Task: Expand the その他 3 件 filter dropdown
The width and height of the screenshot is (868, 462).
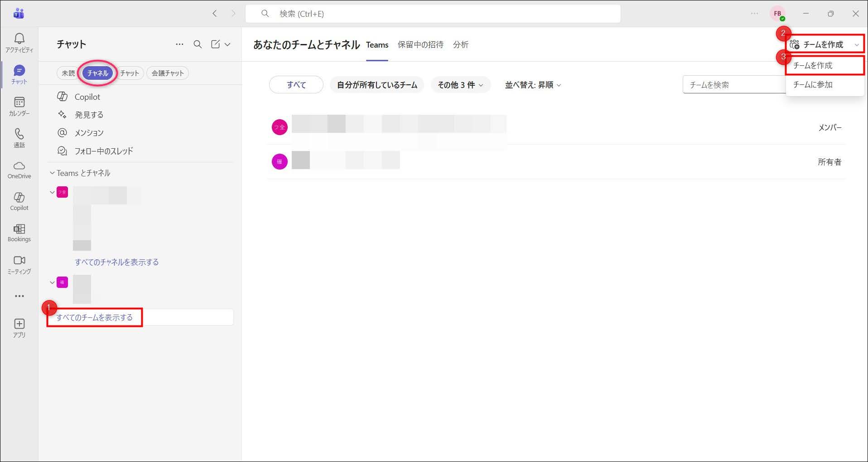Action: click(x=460, y=85)
